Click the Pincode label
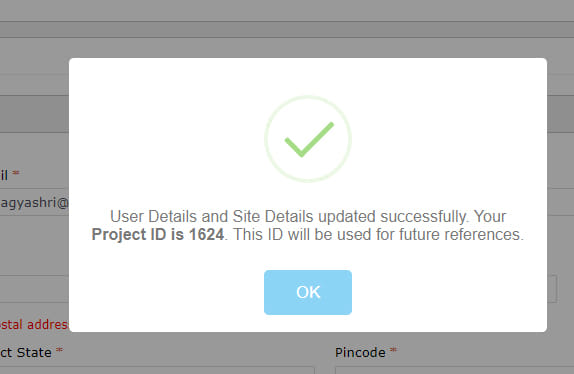The image size is (574, 374). [x=360, y=353]
